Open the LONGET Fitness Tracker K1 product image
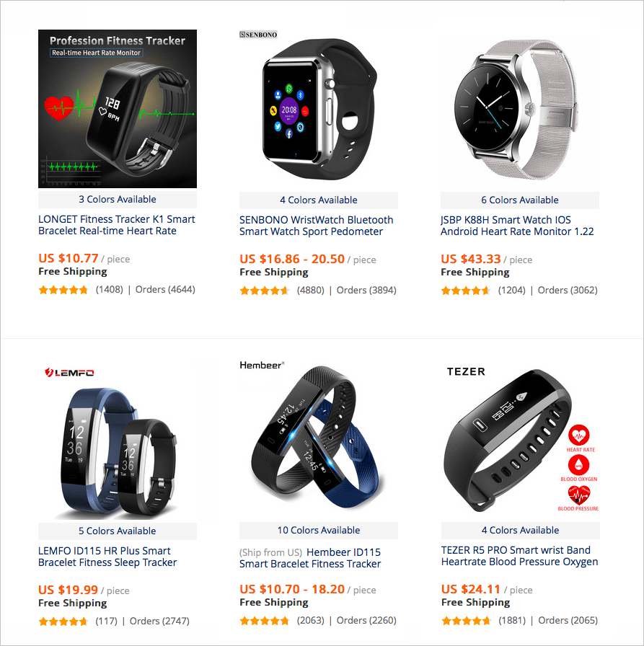This screenshot has height=646, width=644. 118,109
